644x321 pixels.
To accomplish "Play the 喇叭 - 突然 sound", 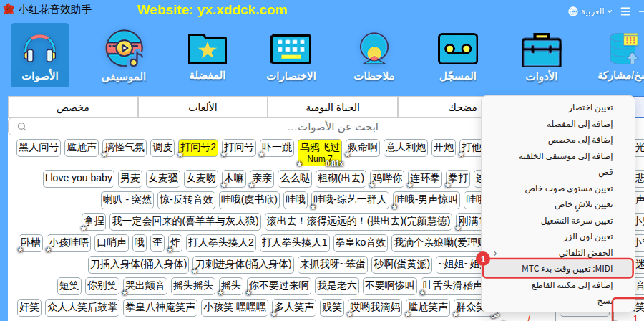I will point(128,200).
